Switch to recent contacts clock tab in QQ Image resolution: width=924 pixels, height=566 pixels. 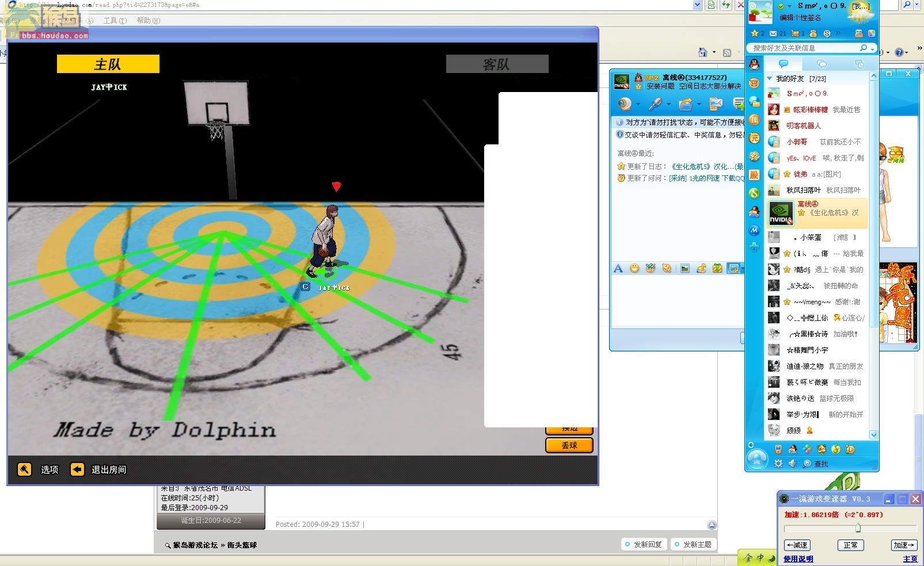click(860, 63)
